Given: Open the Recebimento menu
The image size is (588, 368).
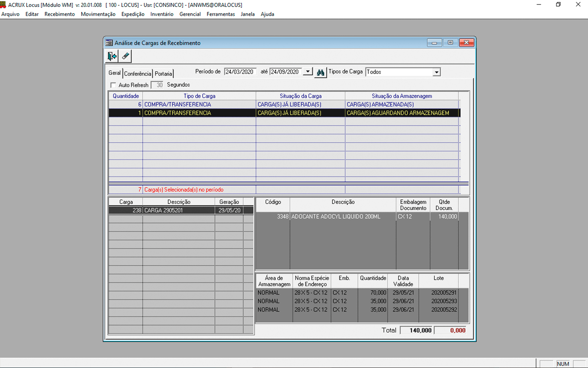Looking at the screenshot, I should click(x=60, y=14).
